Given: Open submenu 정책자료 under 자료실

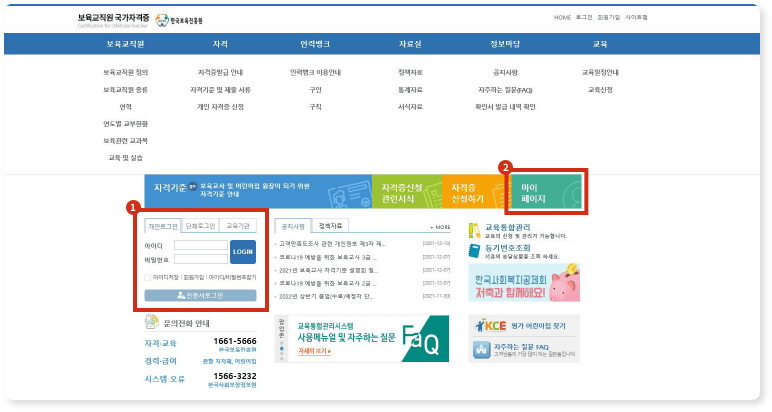Looking at the screenshot, I should (410, 72).
